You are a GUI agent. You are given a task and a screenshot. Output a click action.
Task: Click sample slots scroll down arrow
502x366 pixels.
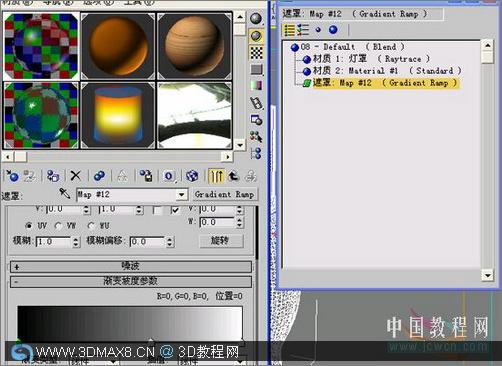click(x=240, y=145)
